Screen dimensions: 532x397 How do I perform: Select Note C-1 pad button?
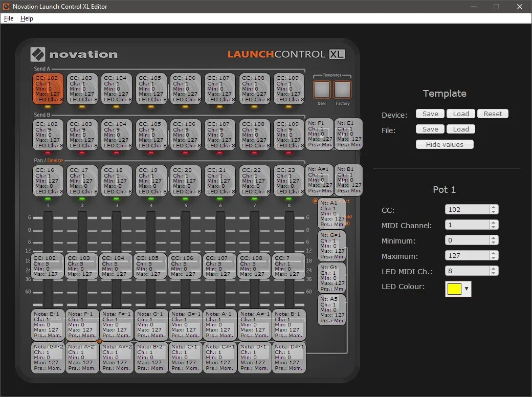point(185,357)
